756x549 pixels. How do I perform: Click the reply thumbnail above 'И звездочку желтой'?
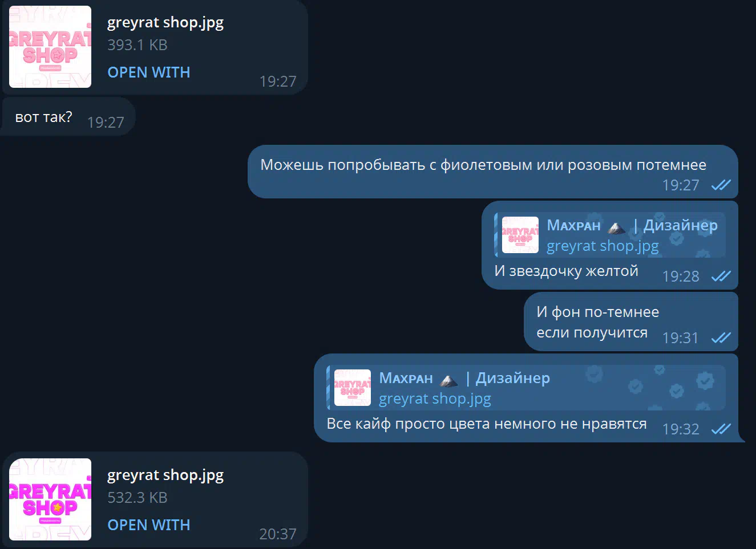tap(520, 235)
